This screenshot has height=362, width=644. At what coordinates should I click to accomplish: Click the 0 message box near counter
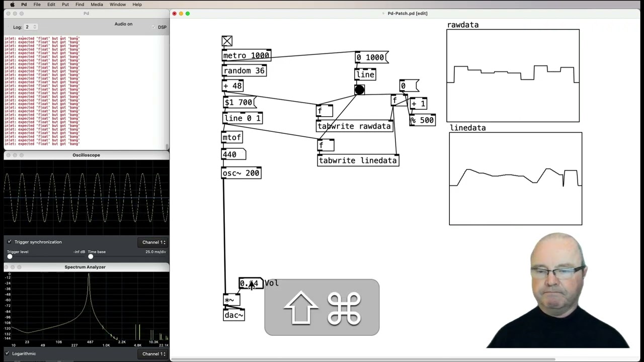(409, 86)
